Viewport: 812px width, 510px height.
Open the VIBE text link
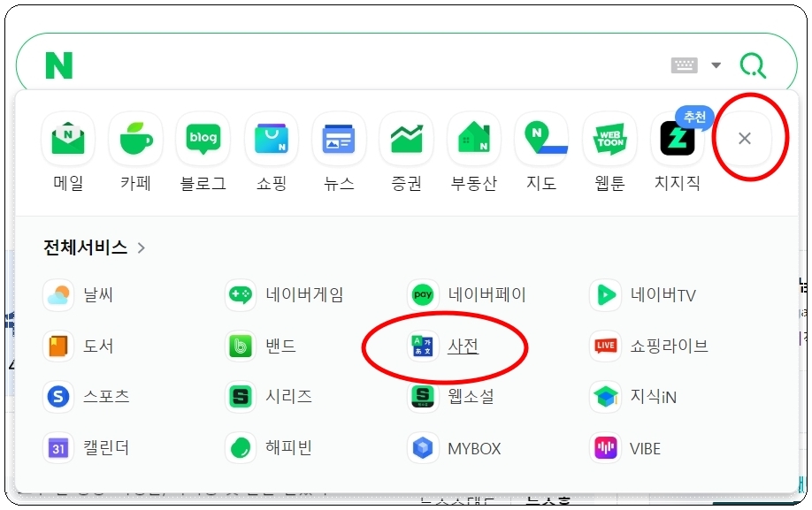click(645, 448)
